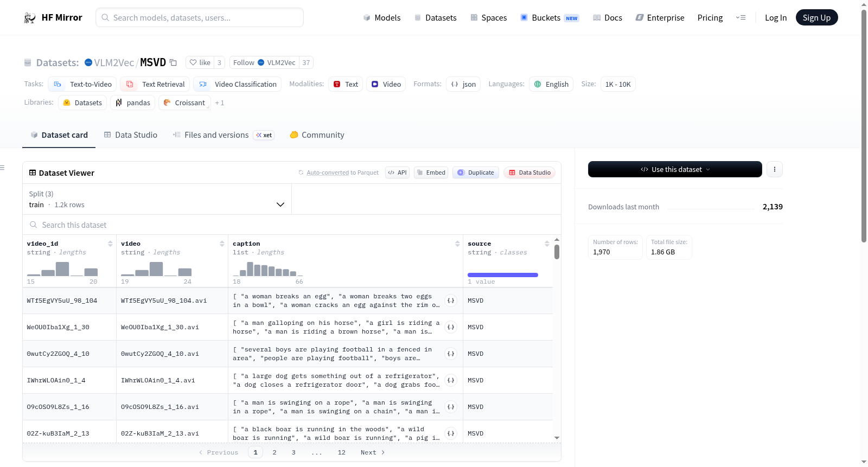Open the dataset more options menu
The width and height of the screenshot is (868, 467).
(775, 169)
